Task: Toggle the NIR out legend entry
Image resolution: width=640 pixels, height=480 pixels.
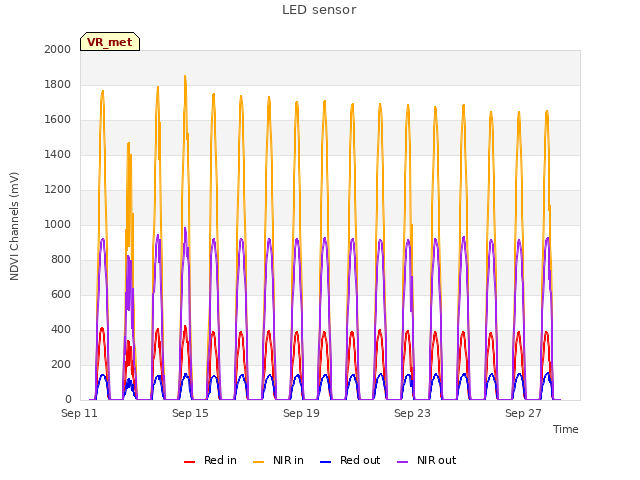Action: tap(427, 460)
